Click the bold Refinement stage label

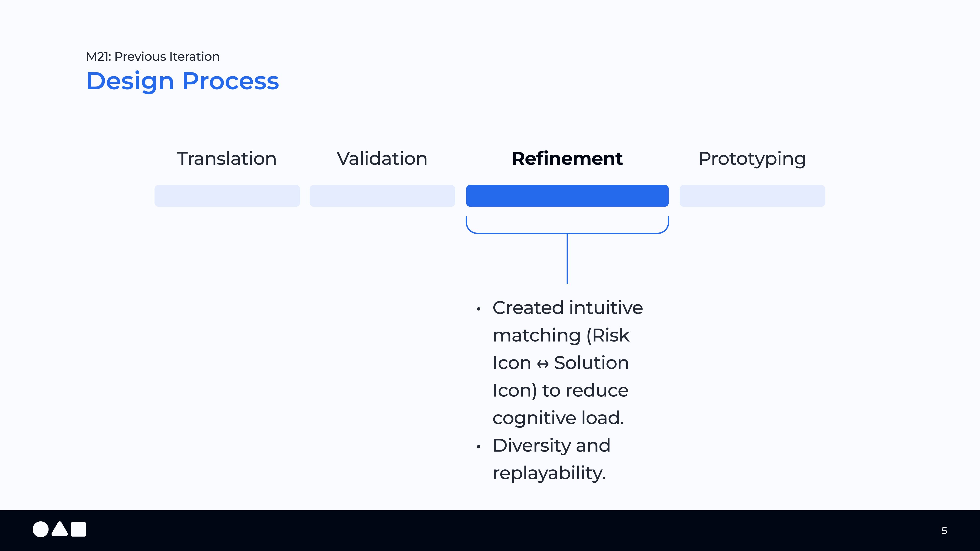coord(567,159)
